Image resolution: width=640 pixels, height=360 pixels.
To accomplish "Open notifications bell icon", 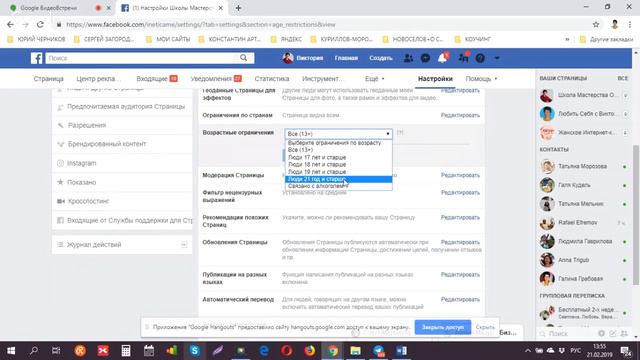I will point(442,58).
